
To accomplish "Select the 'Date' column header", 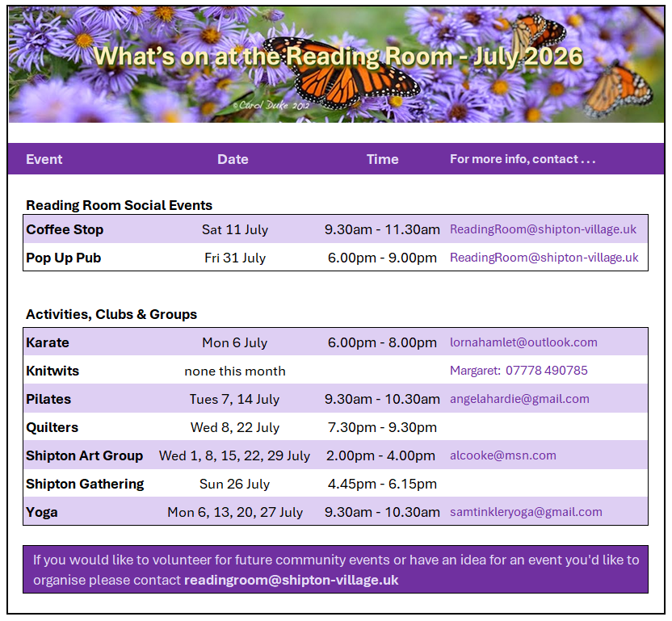I will click(233, 159).
